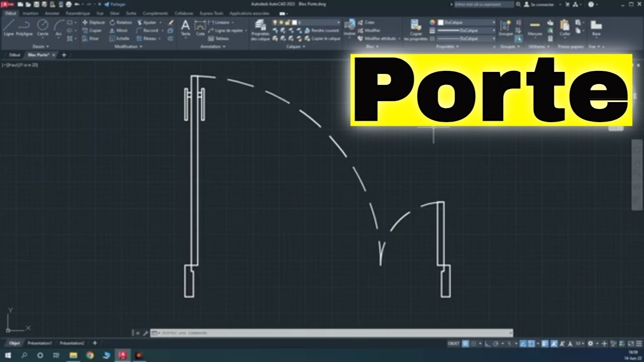Image resolution: width=644 pixels, height=362 pixels.
Task: Click Créer block tool
Action: coord(366,23)
